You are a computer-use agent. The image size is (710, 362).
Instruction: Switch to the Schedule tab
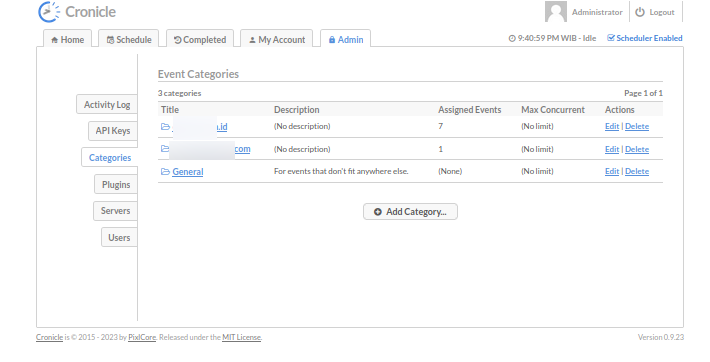click(x=129, y=39)
